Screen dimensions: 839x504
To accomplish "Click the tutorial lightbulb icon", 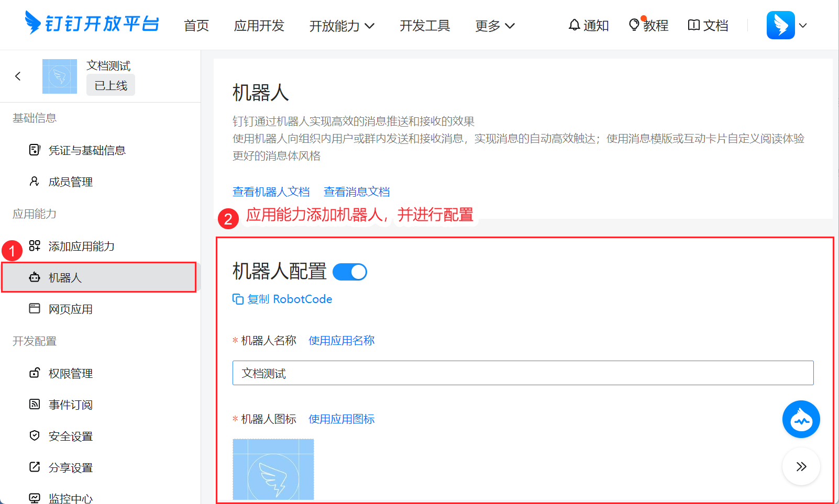I will [x=634, y=25].
